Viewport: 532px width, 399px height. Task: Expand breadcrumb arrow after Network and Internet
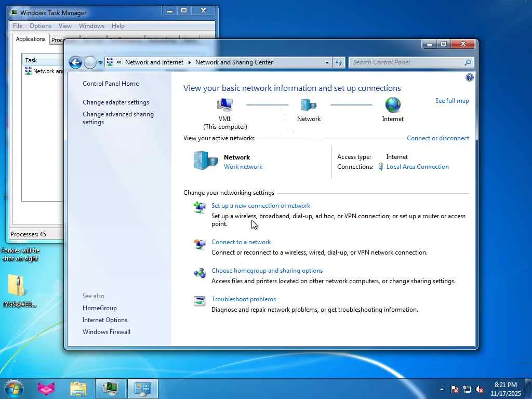[x=189, y=62]
